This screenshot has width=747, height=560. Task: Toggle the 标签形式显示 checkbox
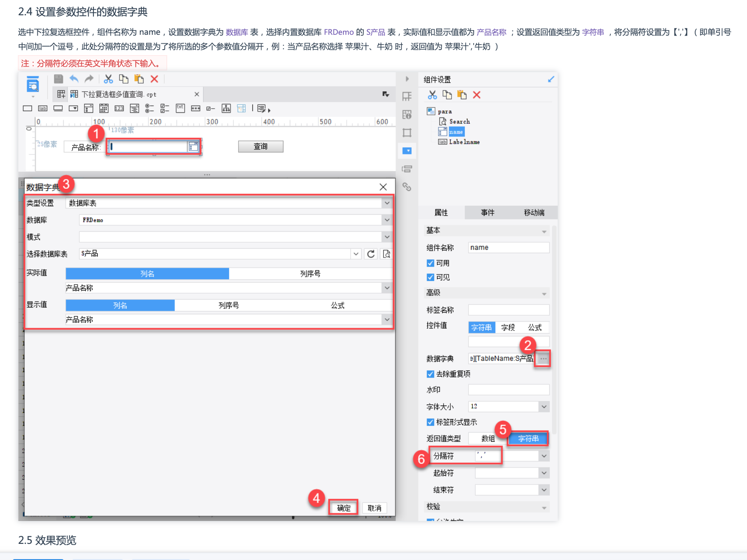pos(430,422)
